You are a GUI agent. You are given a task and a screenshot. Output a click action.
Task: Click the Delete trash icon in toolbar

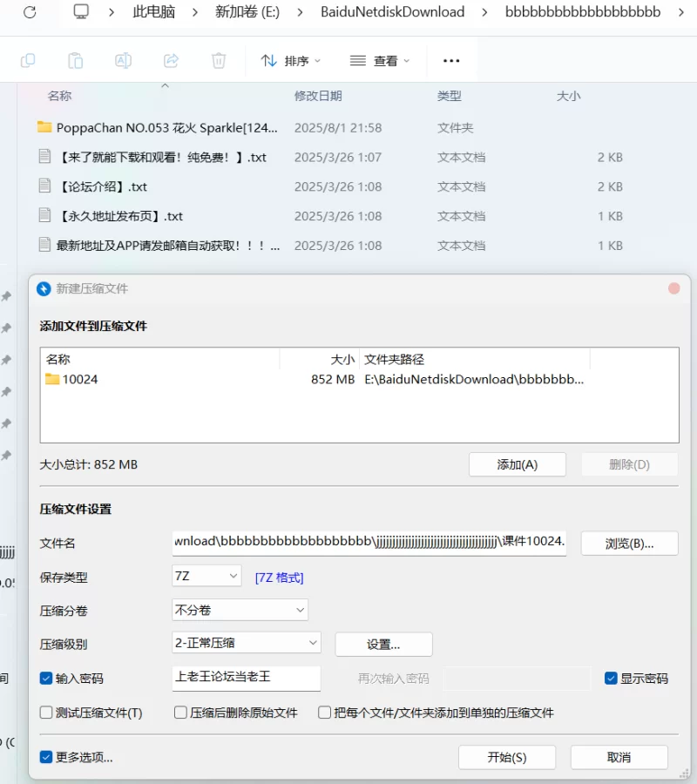coord(219,61)
